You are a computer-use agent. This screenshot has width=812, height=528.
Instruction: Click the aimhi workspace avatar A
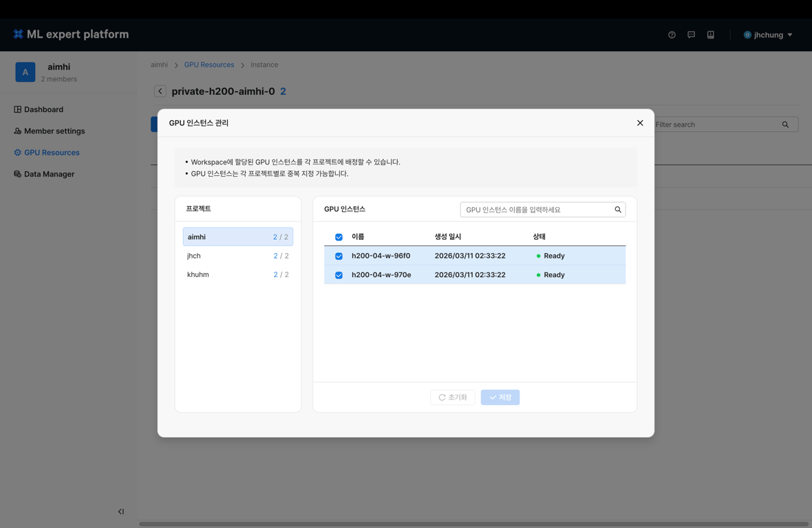(25, 72)
